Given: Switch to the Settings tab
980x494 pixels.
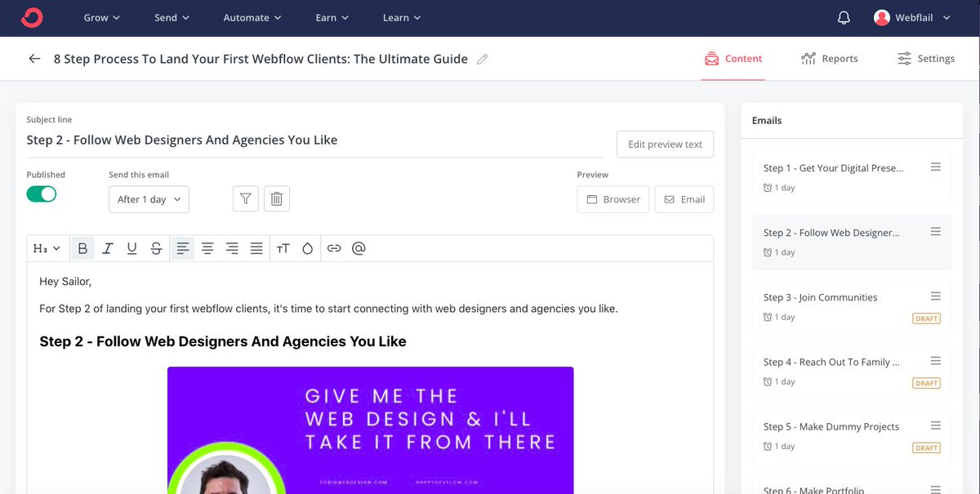Looking at the screenshot, I should [x=925, y=59].
